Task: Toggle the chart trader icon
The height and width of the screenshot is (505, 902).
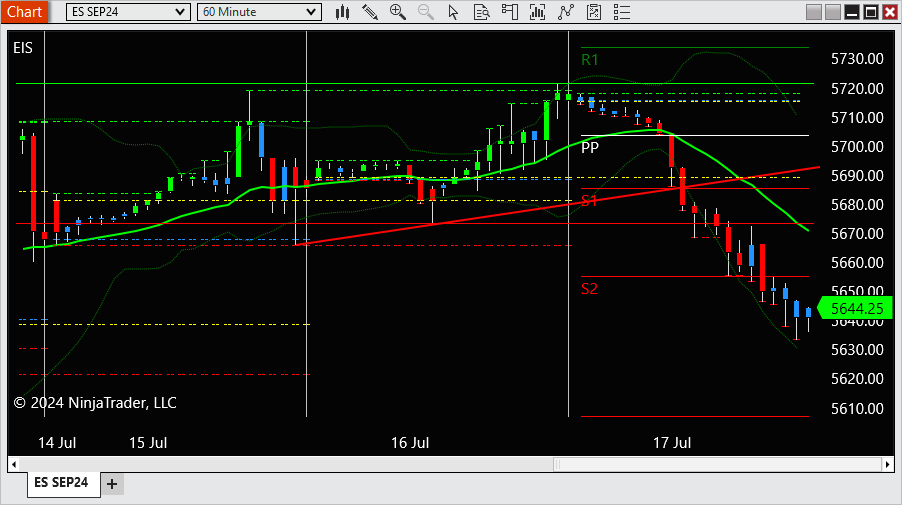Action: (510, 12)
